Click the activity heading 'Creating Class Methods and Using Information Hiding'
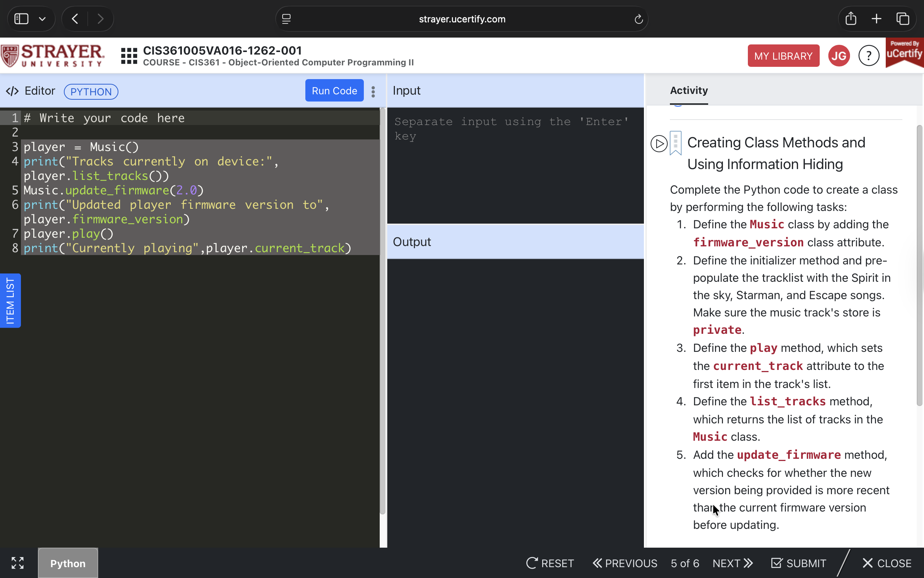Viewport: 924px width, 578px height. click(776, 153)
